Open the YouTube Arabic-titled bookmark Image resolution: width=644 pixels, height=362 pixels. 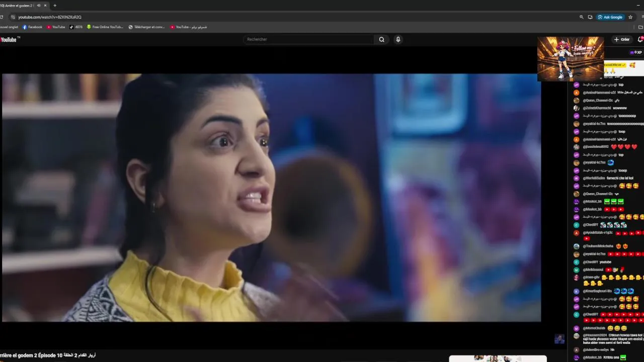(x=188, y=27)
